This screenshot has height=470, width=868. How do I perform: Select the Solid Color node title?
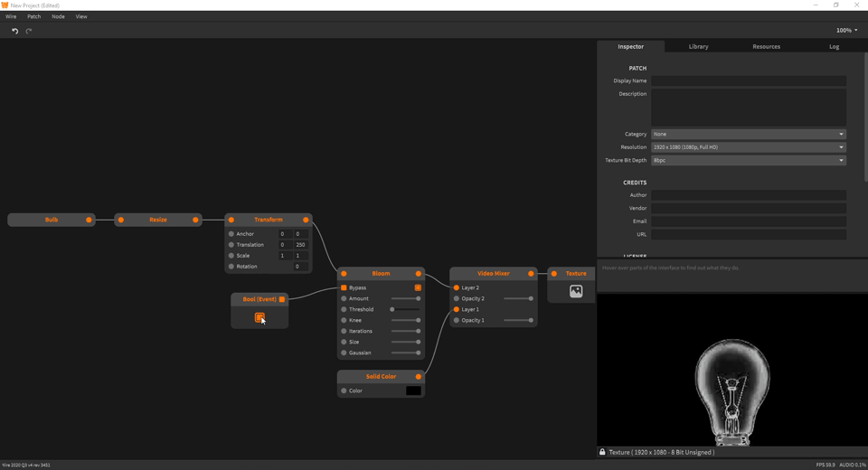pos(381,376)
